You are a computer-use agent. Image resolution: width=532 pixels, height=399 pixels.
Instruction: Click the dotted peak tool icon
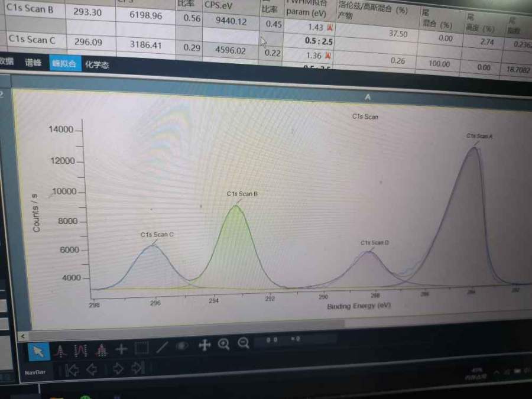101,350
